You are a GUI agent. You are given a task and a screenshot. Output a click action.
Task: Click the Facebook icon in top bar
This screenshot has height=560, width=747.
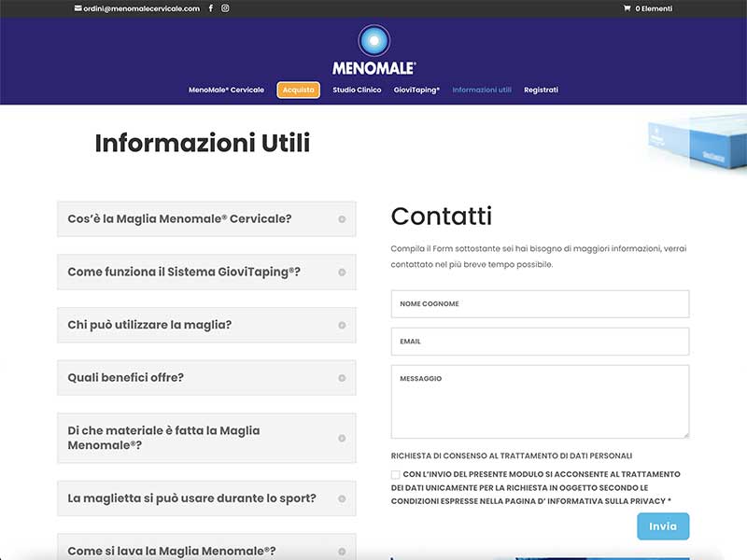tap(211, 8)
